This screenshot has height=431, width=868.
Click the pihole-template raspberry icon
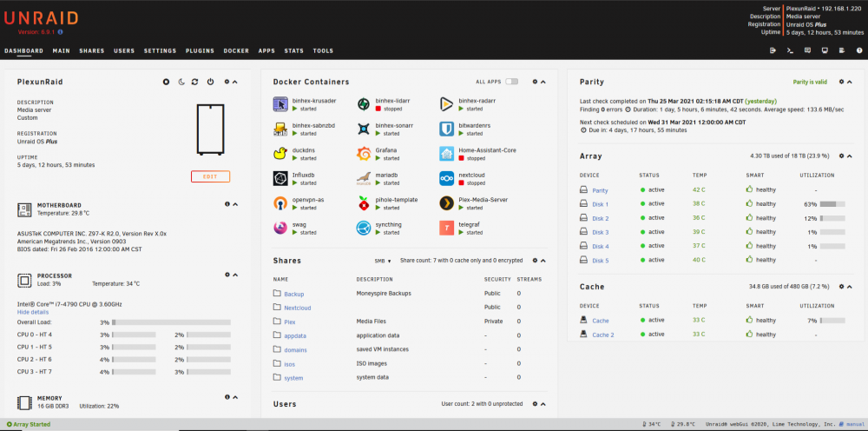point(363,203)
